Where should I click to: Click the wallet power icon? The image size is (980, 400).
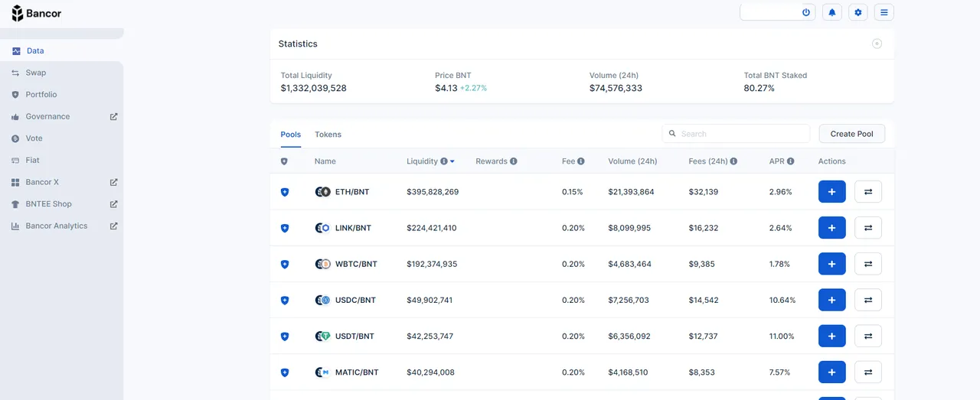[x=806, y=12]
